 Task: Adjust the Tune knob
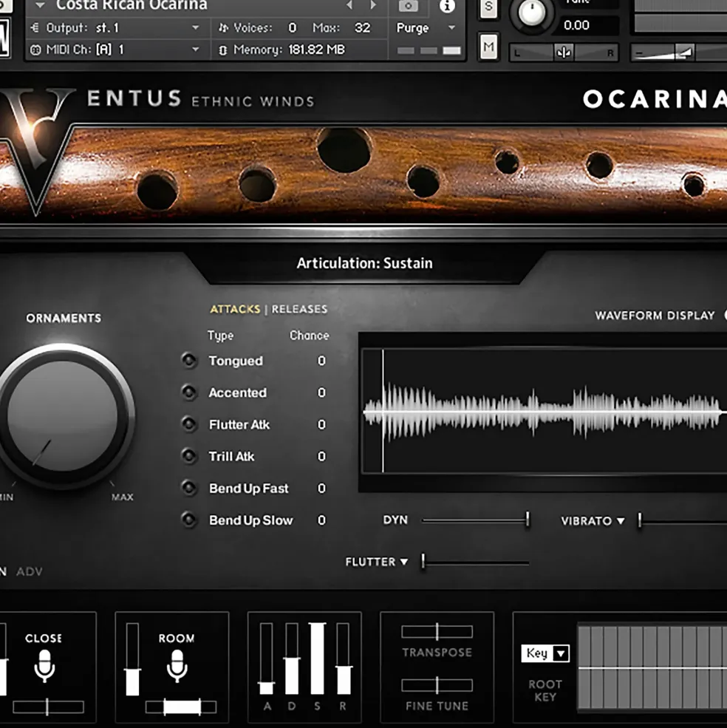click(531, 13)
